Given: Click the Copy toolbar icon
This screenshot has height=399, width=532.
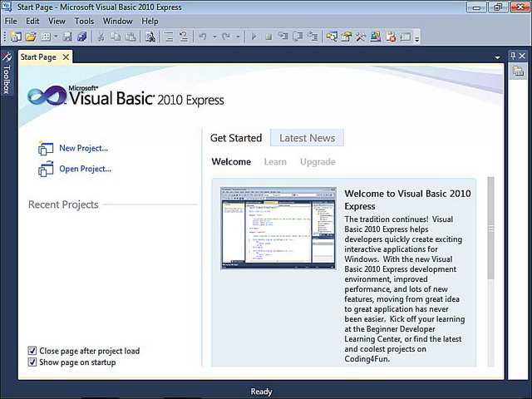Looking at the screenshot, I should coord(116,37).
